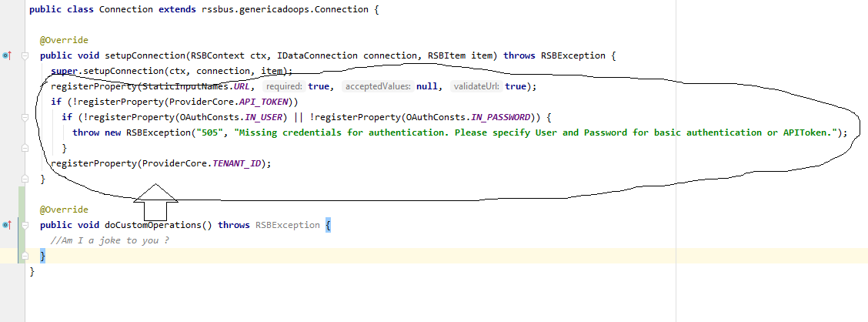Image resolution: width=868 pixels, height=322 pixels.
Task: Click the highlighted opening brace of doCustomOperations
Action: click(327, 225)
